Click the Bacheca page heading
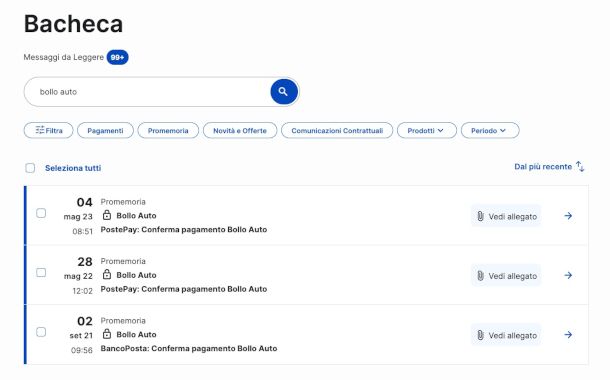Image resolution: width=610 pixels, height=380 pixels. click(74, 24)
